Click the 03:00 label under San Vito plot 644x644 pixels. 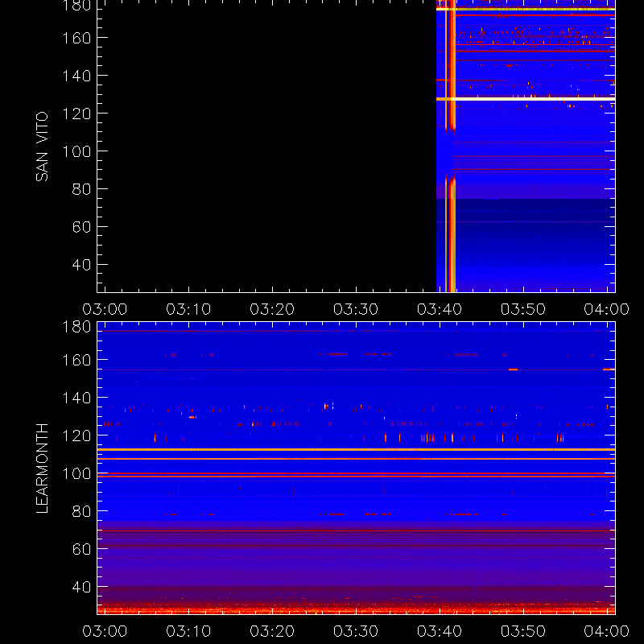coord(105,309)
